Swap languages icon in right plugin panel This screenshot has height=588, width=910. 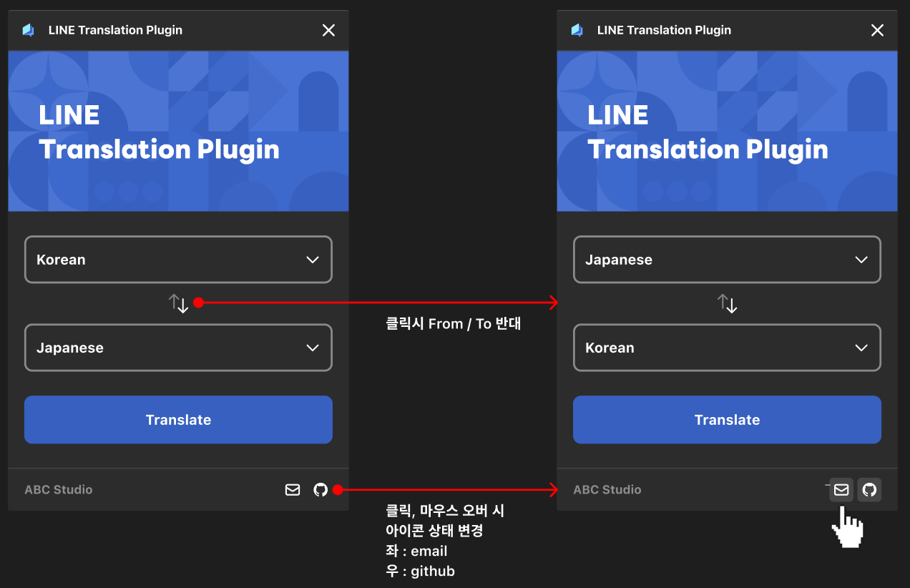coord(728,303)
